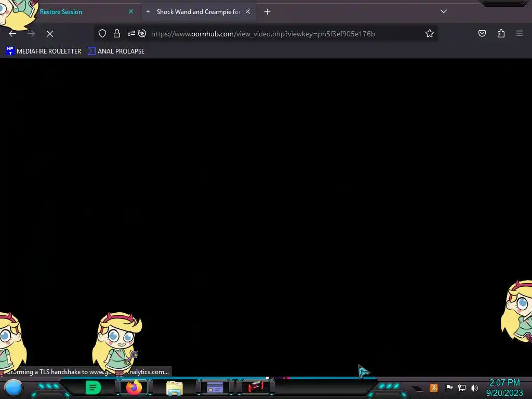Open the green Spotify taskbar icon
532x399 pixels.
tap(93, 388)
